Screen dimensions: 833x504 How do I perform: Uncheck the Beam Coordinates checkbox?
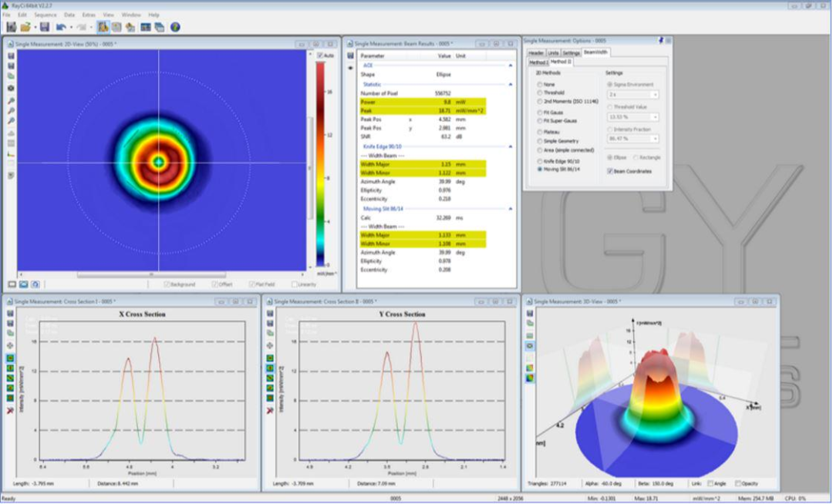[x=611, y=170]
